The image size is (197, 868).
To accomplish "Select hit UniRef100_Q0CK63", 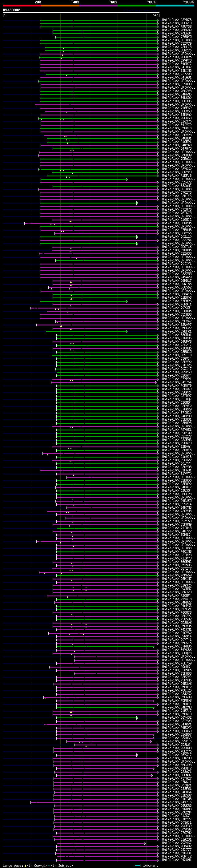I will pyautogui.click(x=177, y=118).
